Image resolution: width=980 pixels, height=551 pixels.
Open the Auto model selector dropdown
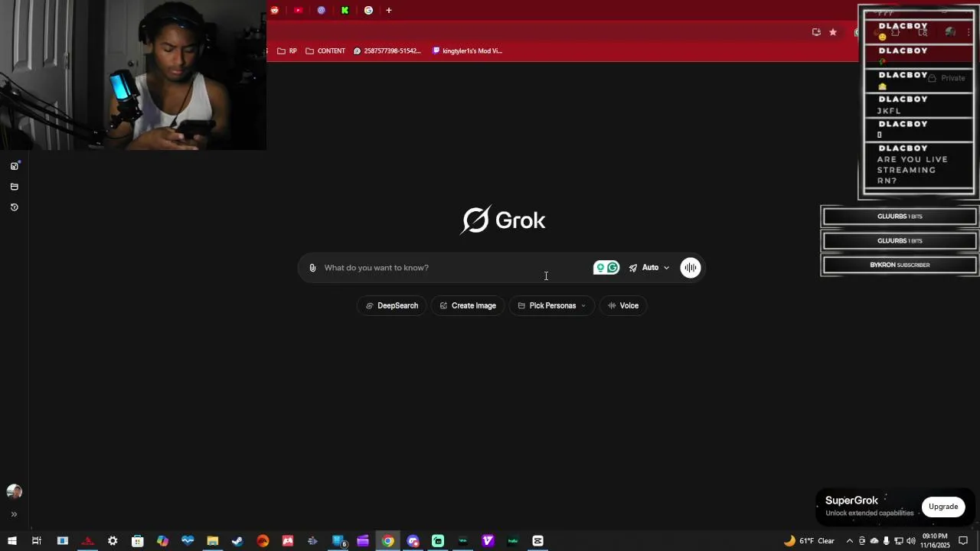[649, 268]
